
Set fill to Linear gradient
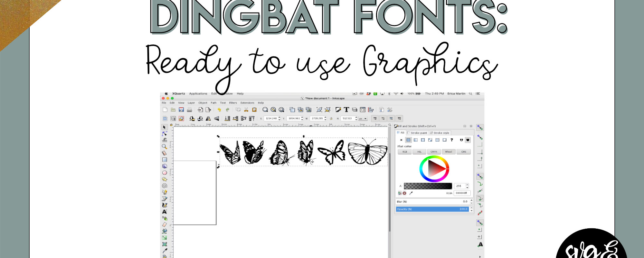[416, 140]
